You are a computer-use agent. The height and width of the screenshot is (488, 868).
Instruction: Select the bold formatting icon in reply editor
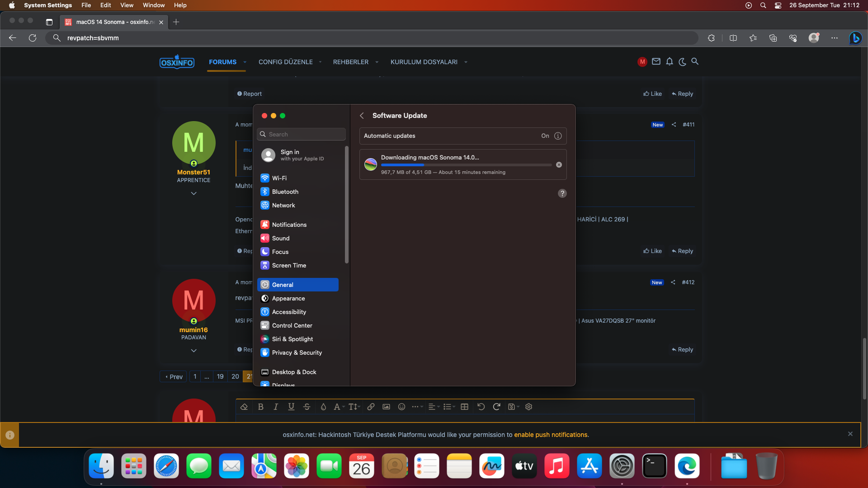[x=260, y=407]
